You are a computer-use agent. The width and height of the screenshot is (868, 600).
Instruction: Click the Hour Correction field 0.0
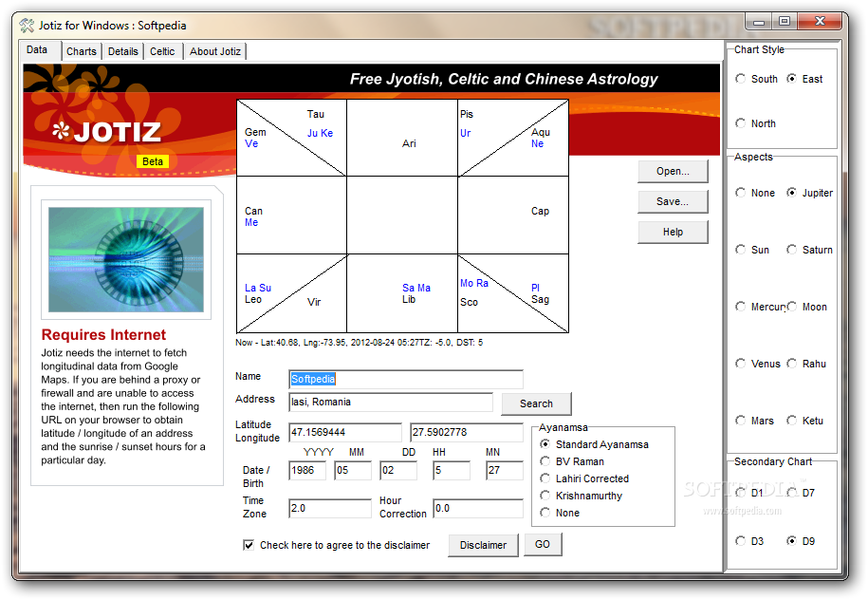coord(478,509)
